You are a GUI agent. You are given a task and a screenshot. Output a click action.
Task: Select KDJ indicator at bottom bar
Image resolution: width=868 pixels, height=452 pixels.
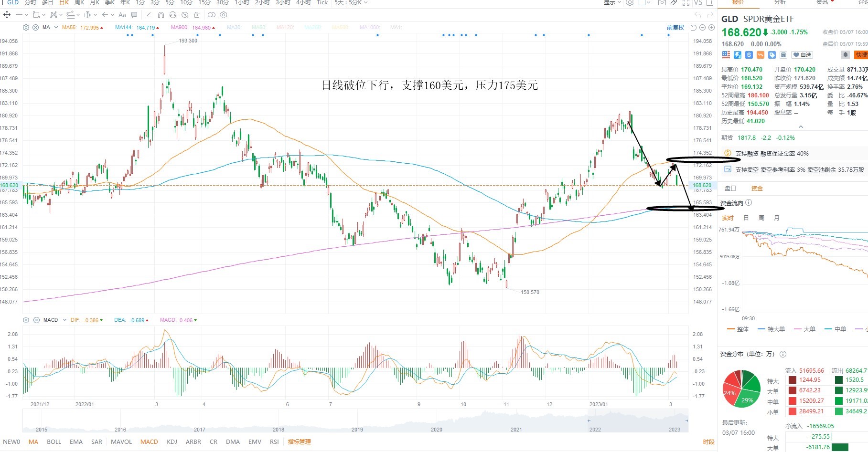point(172,441)
